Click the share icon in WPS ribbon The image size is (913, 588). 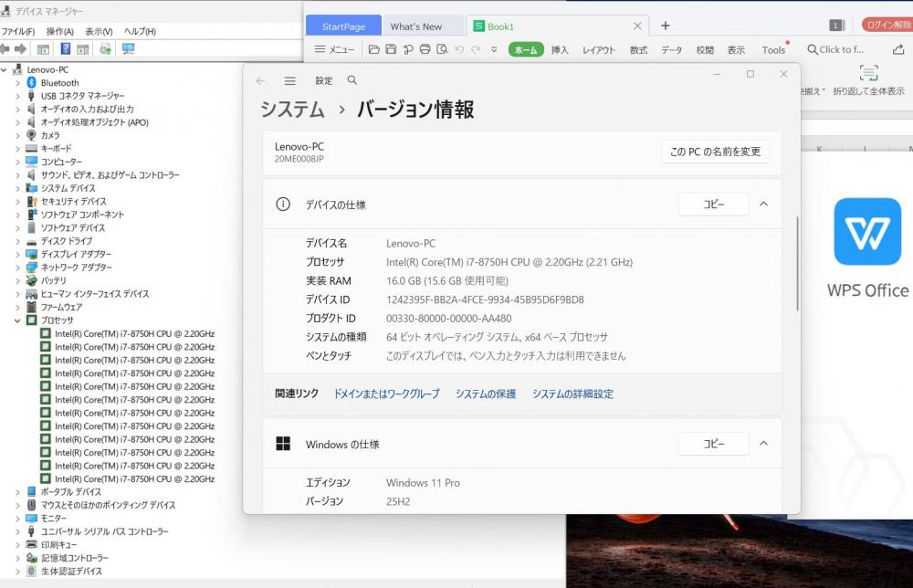(x=897, y=50)
